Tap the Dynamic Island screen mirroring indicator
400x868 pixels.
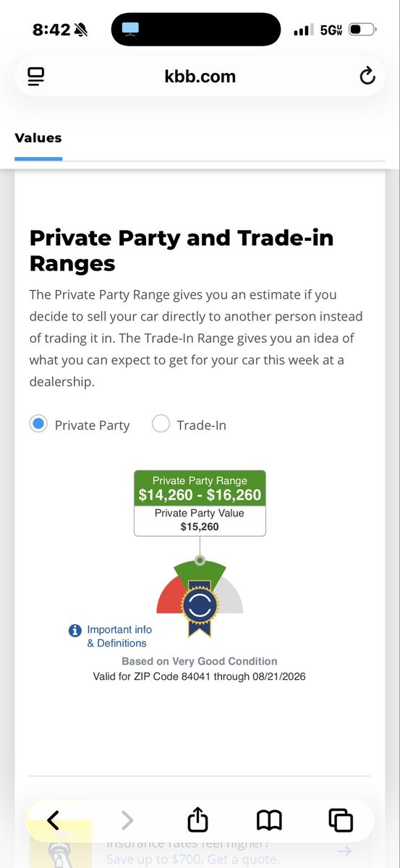(130, 30)
